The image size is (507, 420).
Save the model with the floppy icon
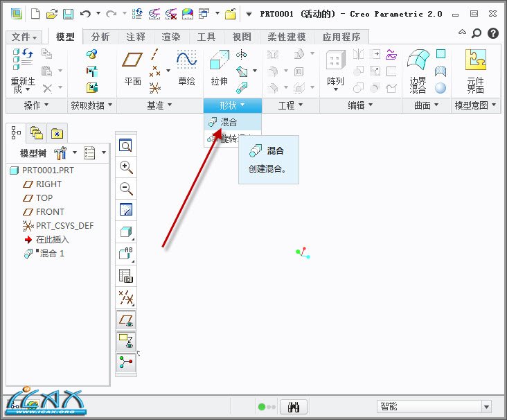point(68,14)
